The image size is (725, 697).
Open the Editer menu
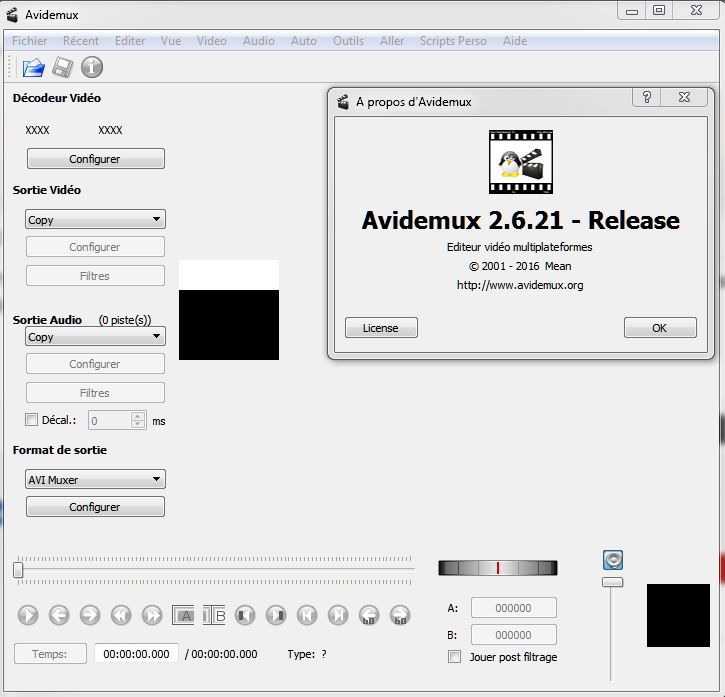[x=130, y=41]
